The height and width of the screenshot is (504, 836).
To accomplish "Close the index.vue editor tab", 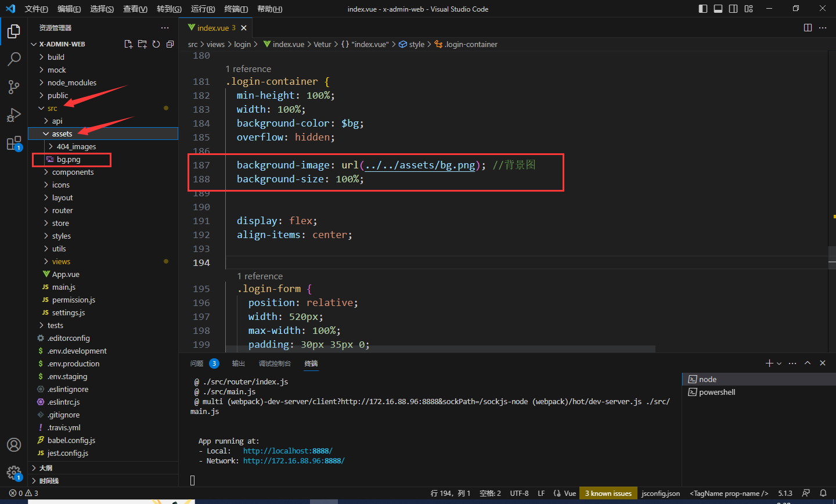I will pyautogui.click(x=244, y=28).
